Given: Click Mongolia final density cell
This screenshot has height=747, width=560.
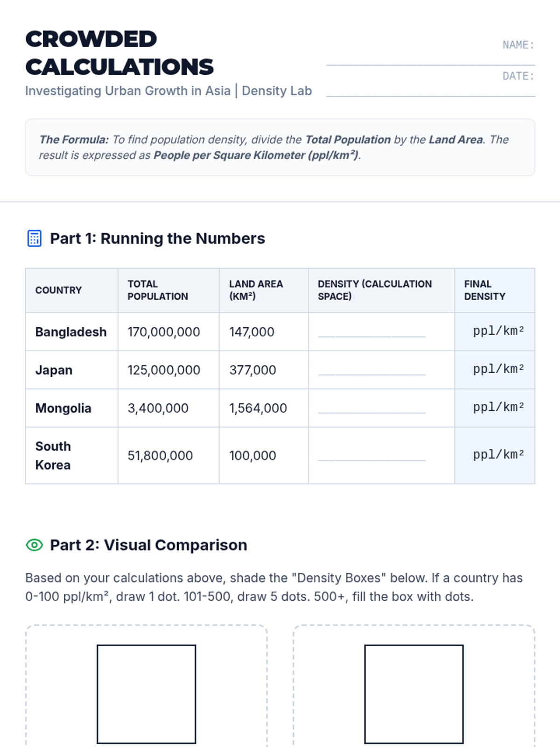Looking at the screenshot, I should [x=495, y=408].
